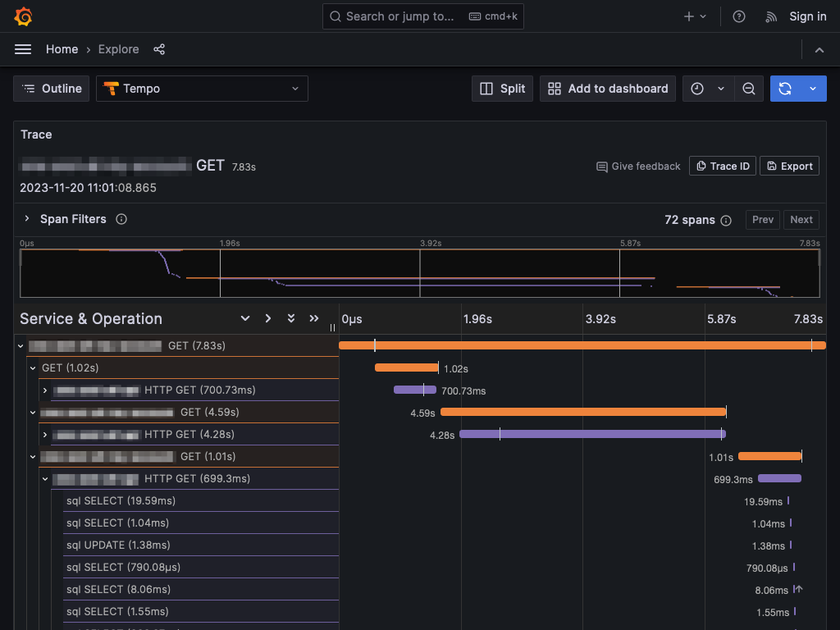Open the refresh interval dropdown arrow
Screen dimensions: 840x630
pos(813,89)
